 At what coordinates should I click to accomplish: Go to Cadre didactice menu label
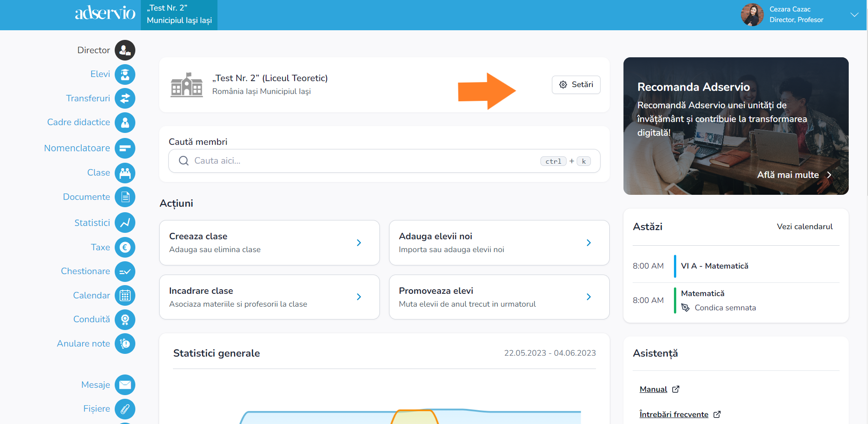(x=78, y=122)
